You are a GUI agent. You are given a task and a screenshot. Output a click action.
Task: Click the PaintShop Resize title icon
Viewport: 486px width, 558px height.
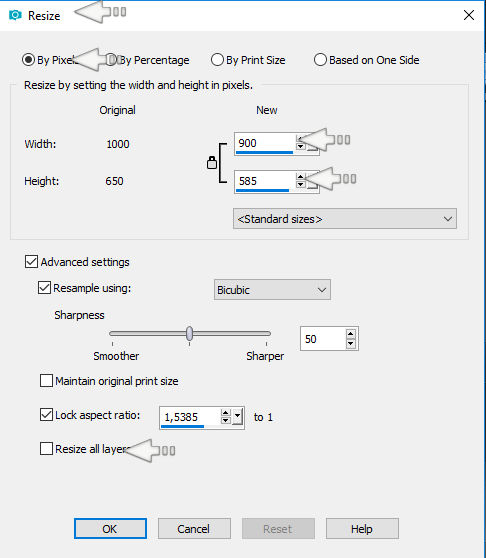pos(15,15)
